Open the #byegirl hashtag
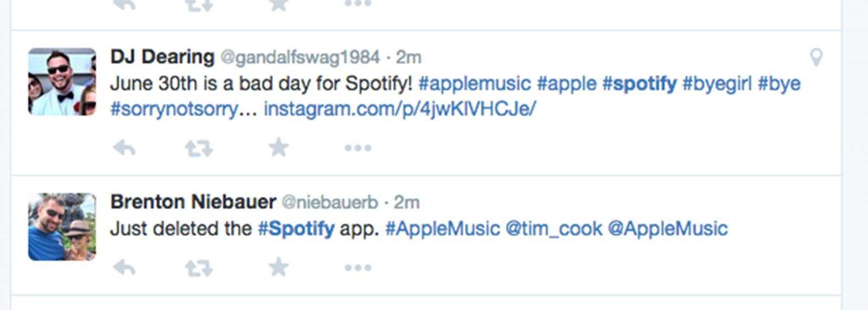The height and width of the screenshot is (310, 868). tap(717, 83)
